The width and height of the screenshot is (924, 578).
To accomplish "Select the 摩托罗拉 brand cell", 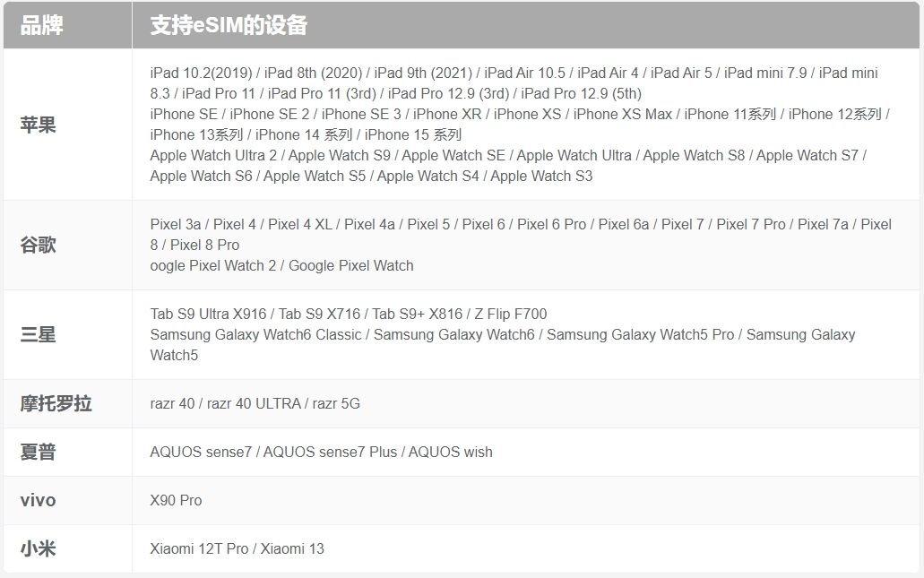I will point(56,403).
